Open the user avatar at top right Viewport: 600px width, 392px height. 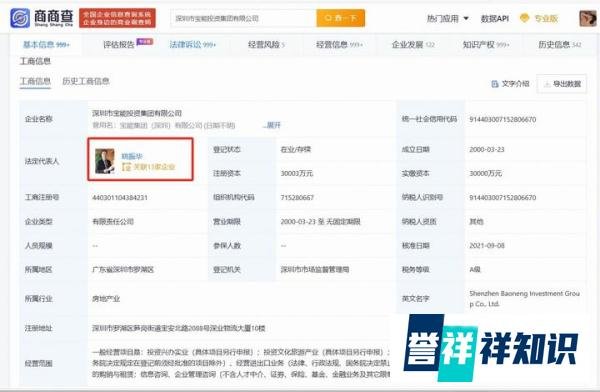pyautogui.click(x=588, y=18)
